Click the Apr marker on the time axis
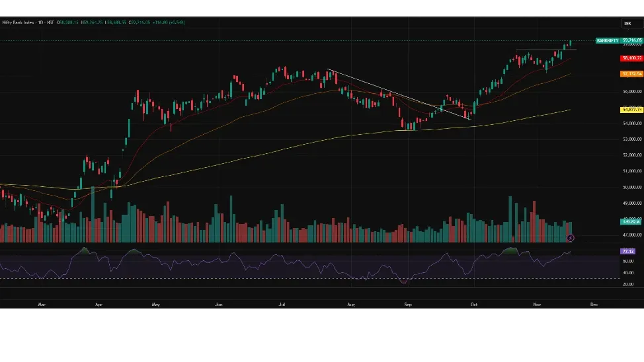The image size is (644, 362). [x=99, y=305]
